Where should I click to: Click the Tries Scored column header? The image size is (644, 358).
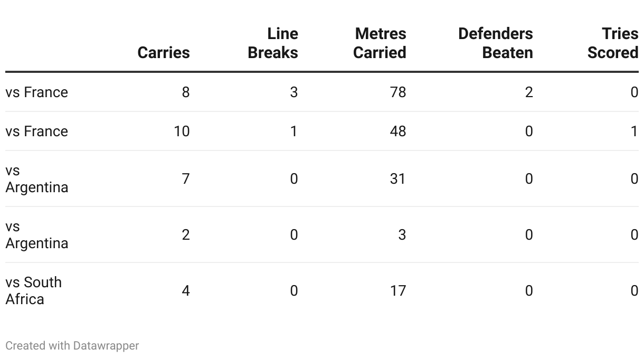coord(613,43)
